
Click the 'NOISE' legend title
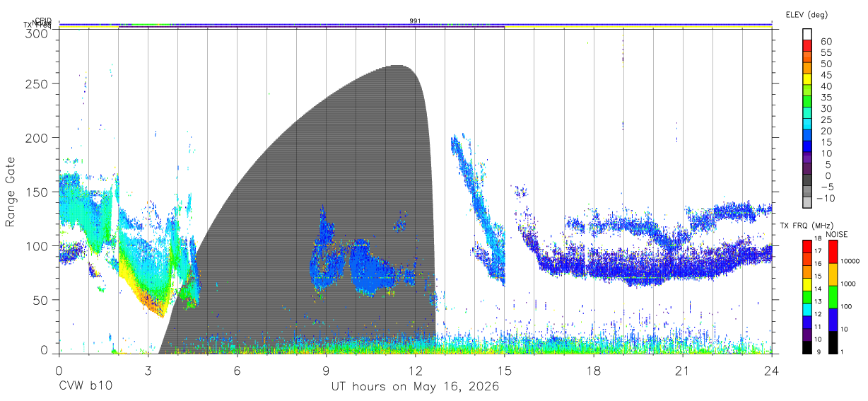point(835,235)
